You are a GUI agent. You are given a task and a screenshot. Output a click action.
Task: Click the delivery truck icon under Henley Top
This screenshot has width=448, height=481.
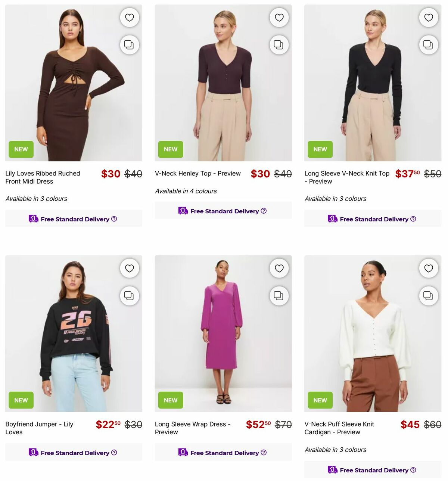[x=183, y=211]
